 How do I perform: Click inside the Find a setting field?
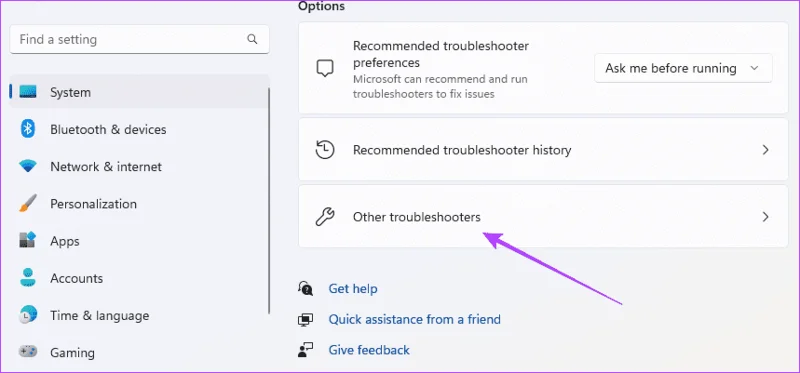(139, 39)
